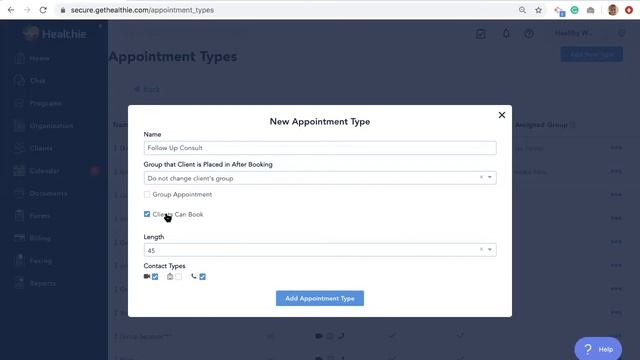Open the browser profile avatar

pyautogui.click(x=613, y=10)
